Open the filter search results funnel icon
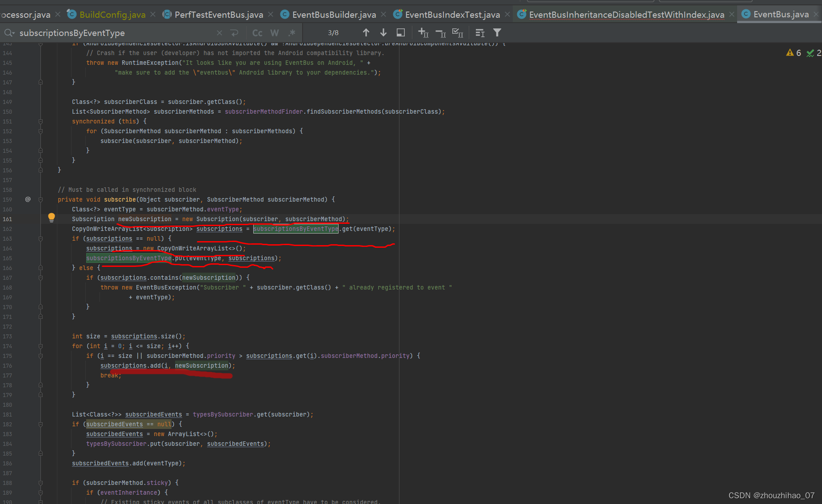The width and height of the screenshot is (822, 504). tap(497, 32)
